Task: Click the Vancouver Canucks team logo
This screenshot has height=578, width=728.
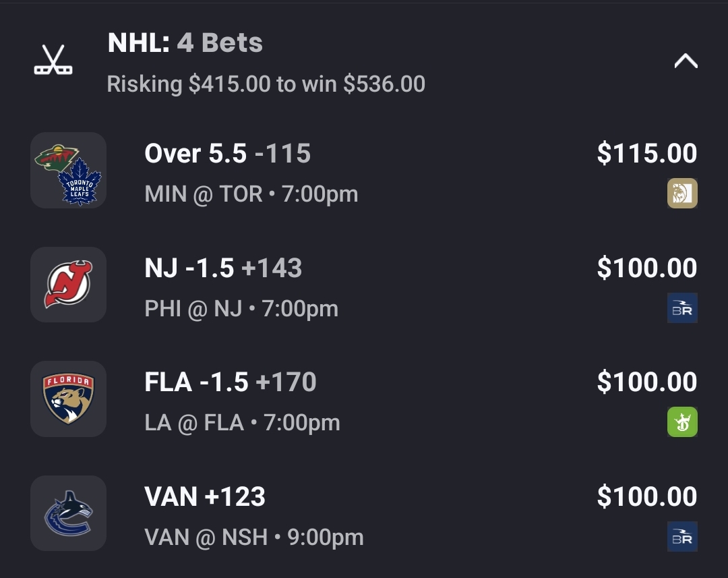Action: [x=68, y=513]
